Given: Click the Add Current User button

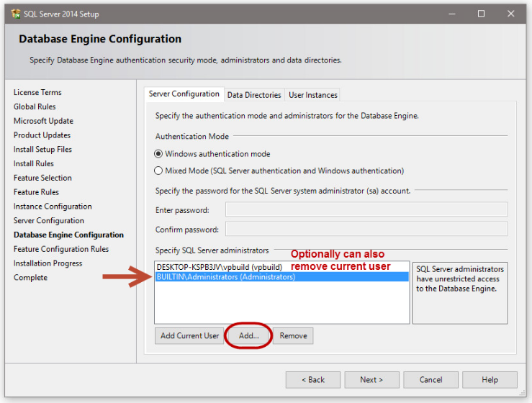Looking at the screenshot, I should tap(189, 336).
